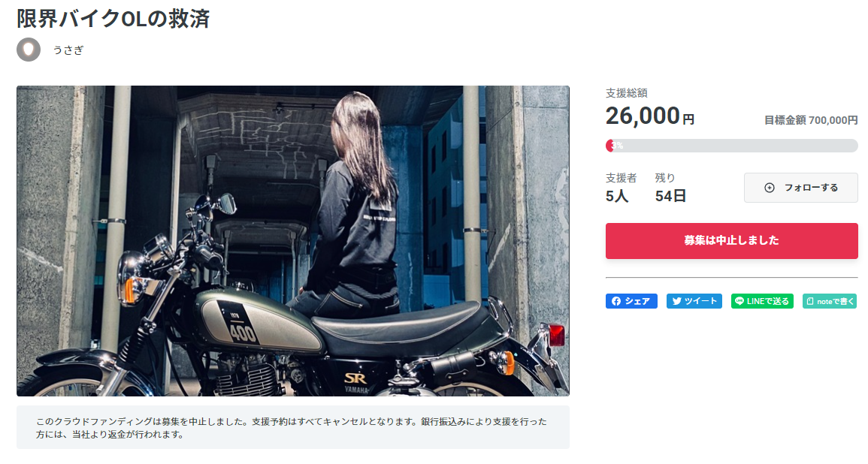
Task: Open the motorcycle project main image
Action: point(293,240)
